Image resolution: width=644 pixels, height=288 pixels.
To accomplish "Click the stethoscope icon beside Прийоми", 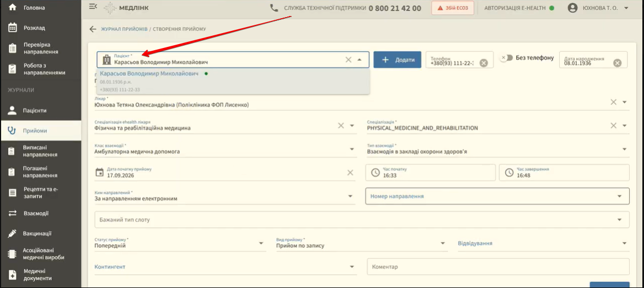I will pyautogui.click(x=12, y=131).
